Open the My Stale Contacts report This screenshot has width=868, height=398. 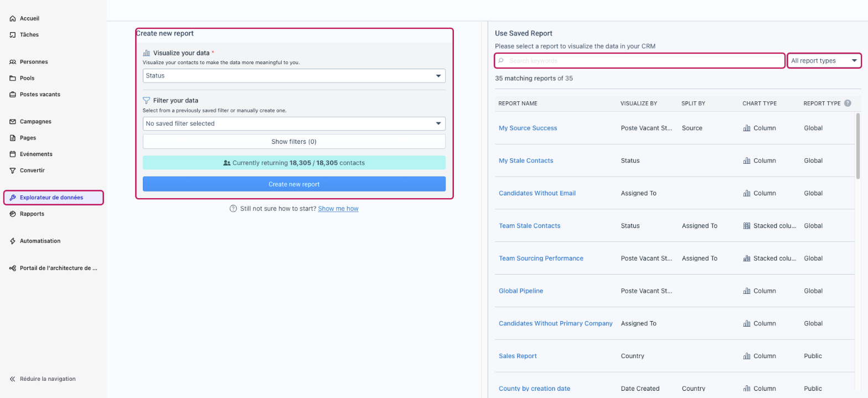(526, 161)
